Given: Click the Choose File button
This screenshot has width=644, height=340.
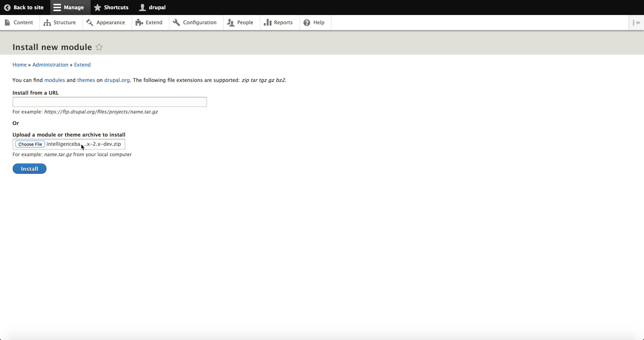Looking at the screenshot, I should [x=30, y=144].
